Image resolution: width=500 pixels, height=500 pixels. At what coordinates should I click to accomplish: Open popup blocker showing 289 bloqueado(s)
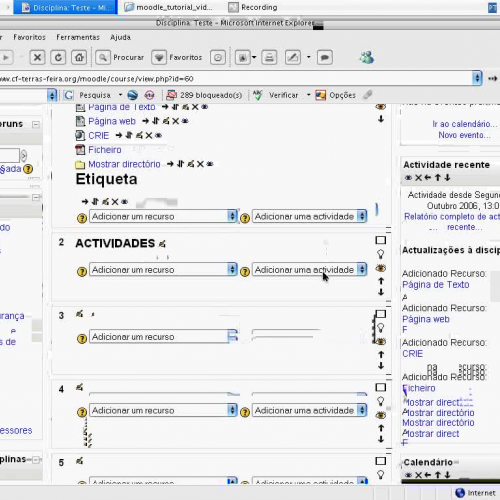(204, 95)
